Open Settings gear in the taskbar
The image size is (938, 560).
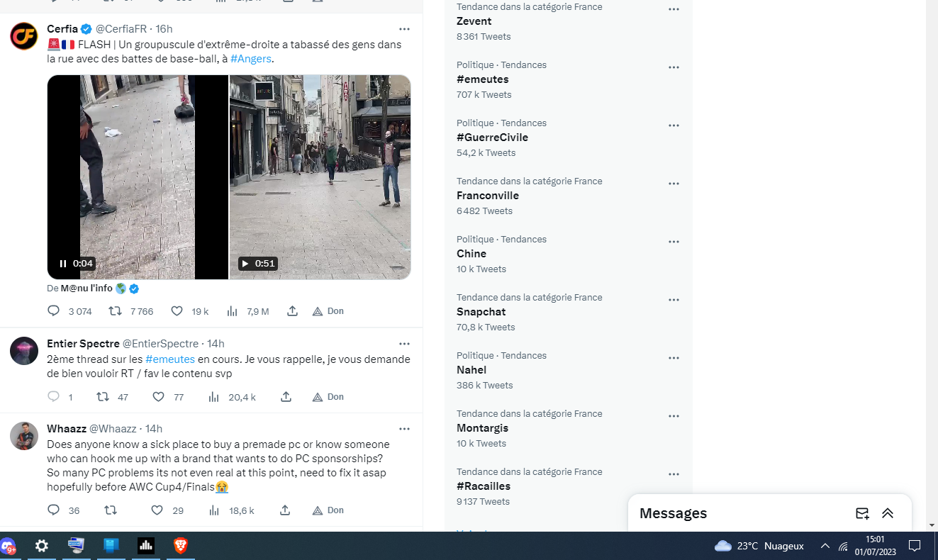(x=42, y=546)
